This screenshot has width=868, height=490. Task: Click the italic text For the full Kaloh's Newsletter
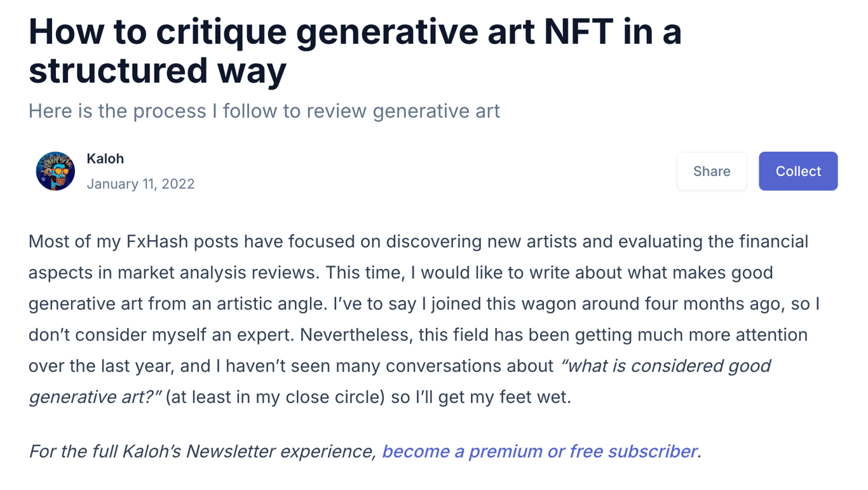point(203,451)
